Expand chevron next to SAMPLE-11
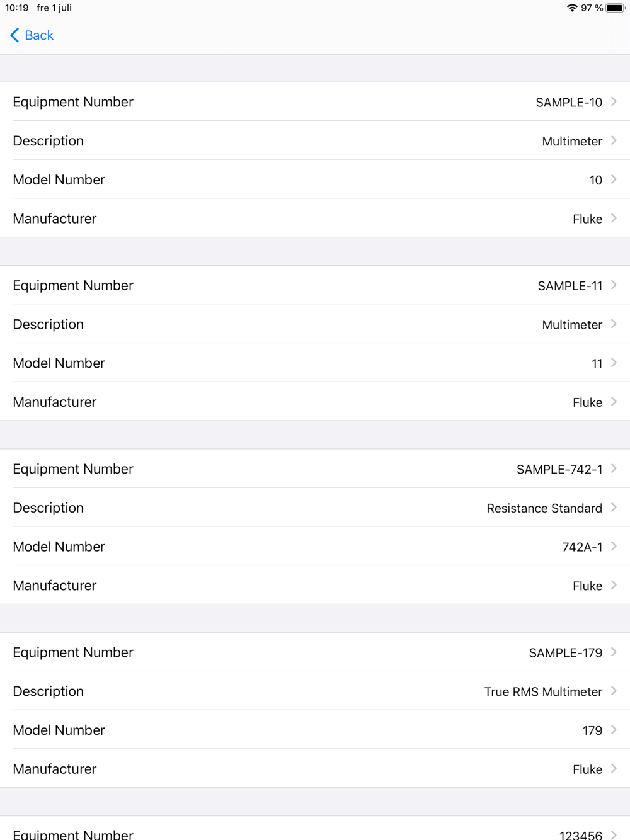This screenshot has height=840, width=630. tap(614, 285)
